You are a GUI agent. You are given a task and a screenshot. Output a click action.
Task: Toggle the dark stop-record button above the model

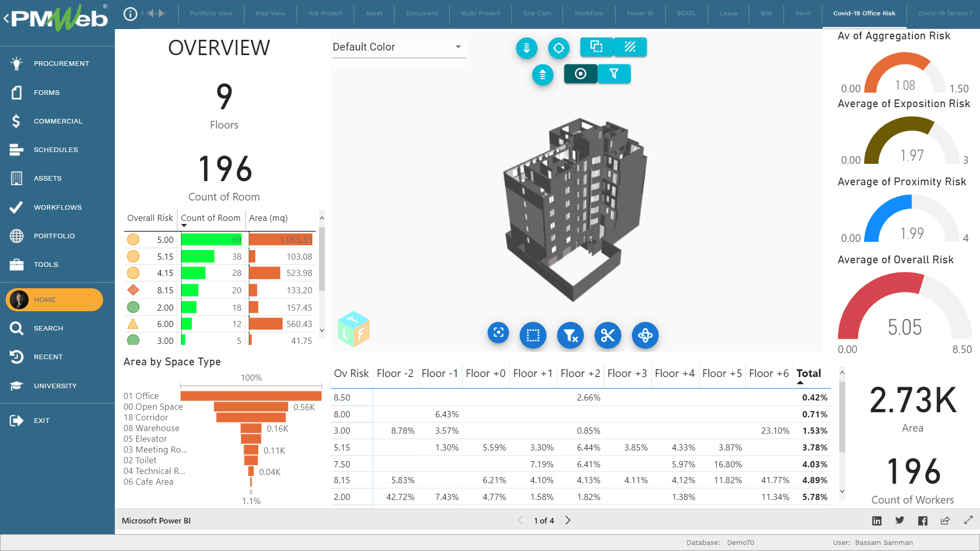click(x=581, y=73)
